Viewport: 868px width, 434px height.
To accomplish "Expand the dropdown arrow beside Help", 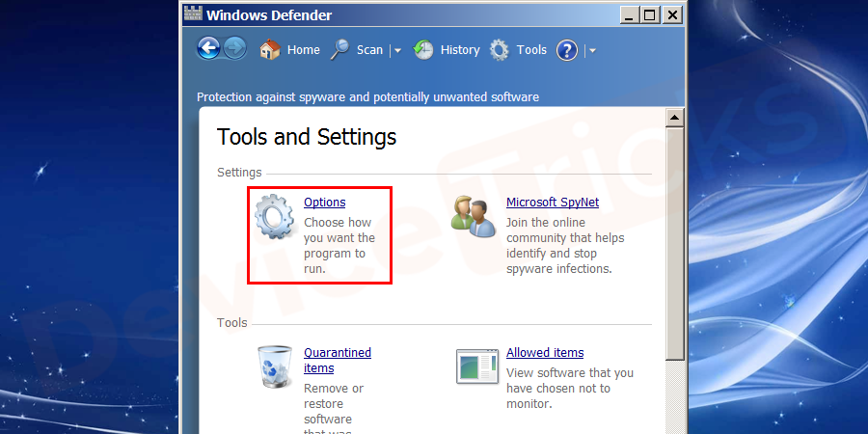I will [x=592, y=51].
